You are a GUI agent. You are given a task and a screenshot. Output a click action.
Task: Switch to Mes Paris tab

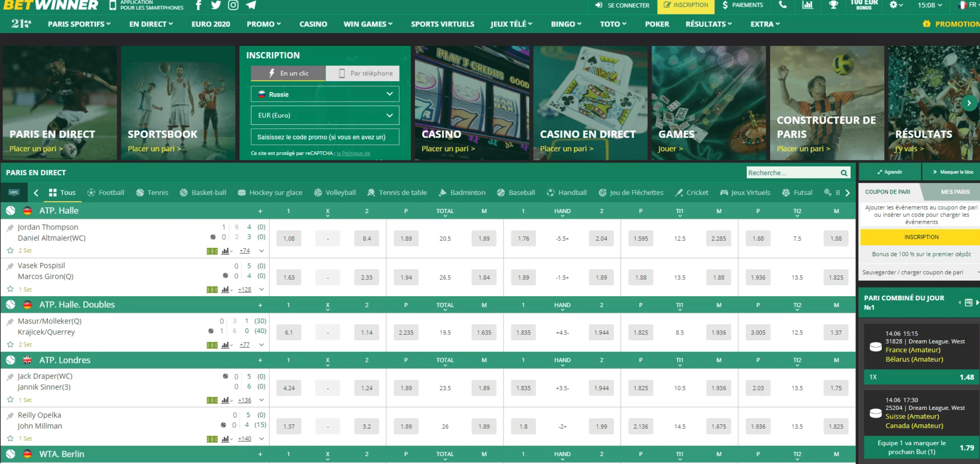(954, 192)
